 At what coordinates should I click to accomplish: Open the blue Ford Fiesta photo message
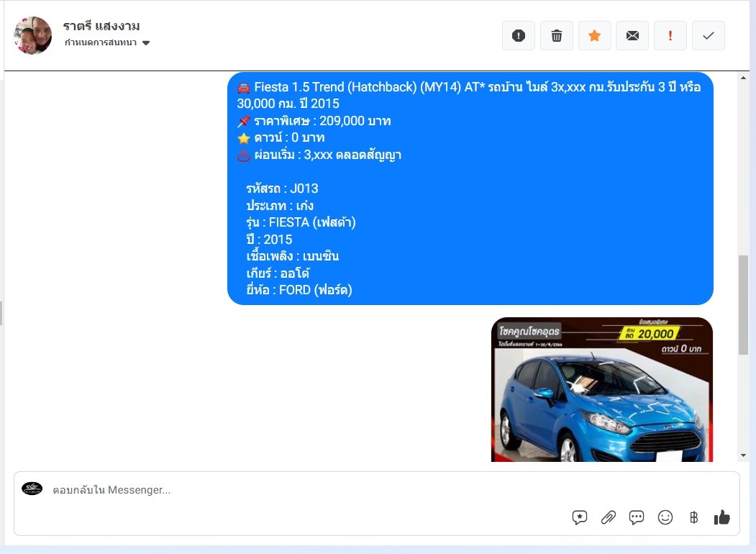602,389
